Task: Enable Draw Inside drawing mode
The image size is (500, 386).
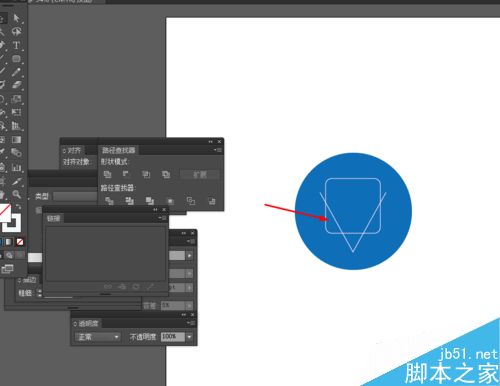Action: pyautogui.click(x=20, y=255)
